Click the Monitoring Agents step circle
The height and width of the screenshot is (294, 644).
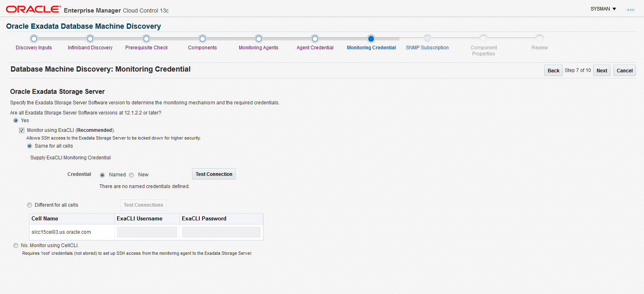[x=259, y=39]
